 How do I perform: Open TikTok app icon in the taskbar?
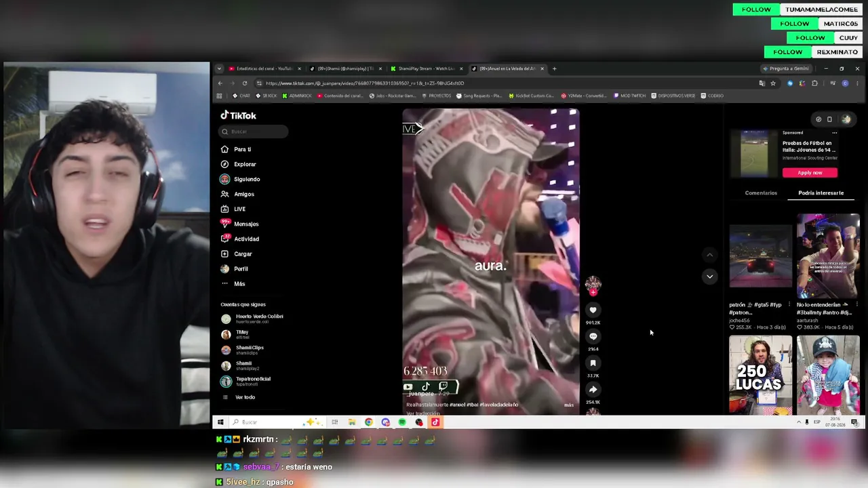coord(435,422)
